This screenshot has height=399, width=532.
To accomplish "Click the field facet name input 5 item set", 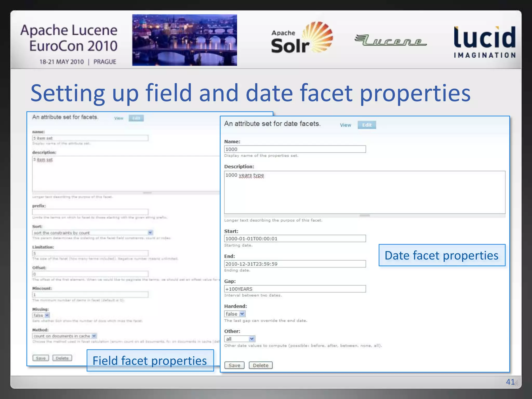I will (x=90, y=138).
